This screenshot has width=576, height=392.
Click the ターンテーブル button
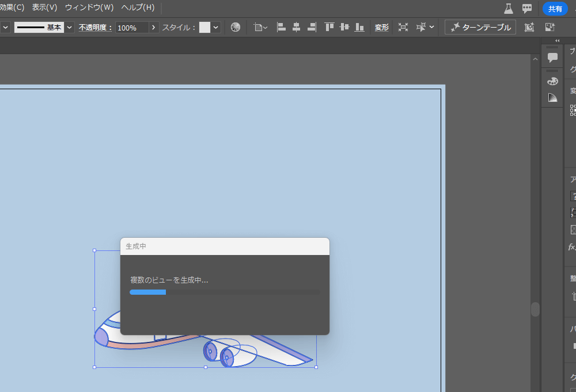click(x=480, y=27)
